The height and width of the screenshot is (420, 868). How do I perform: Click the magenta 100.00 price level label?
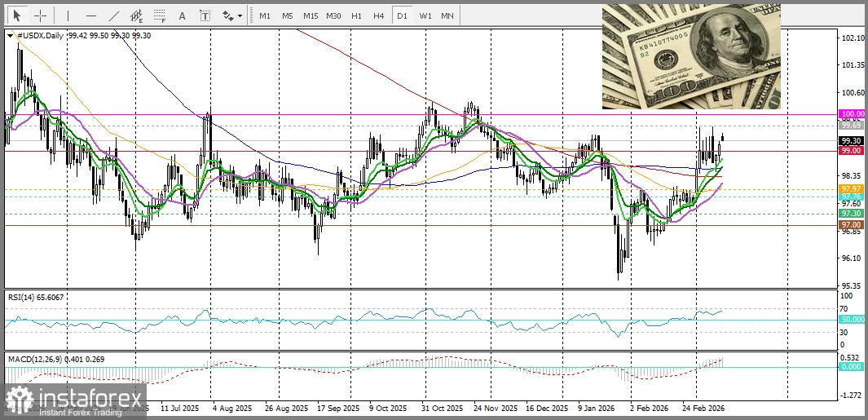[x=851, y=114]
